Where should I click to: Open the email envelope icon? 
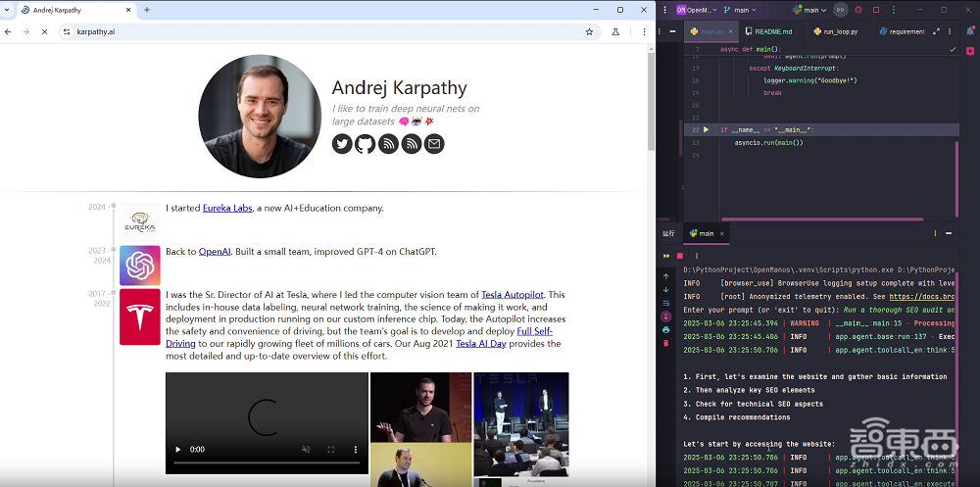(434, 144)
